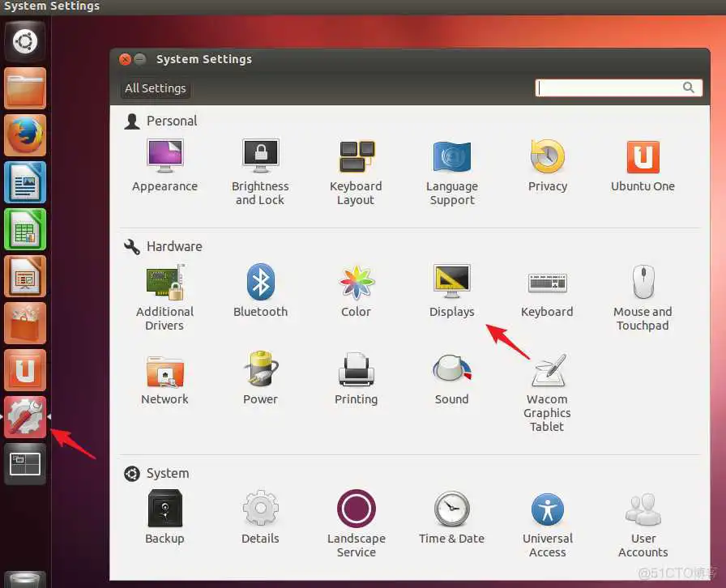Launch Firefox from the dock
This screenshot has width=726, height=588.
(24, 135)
